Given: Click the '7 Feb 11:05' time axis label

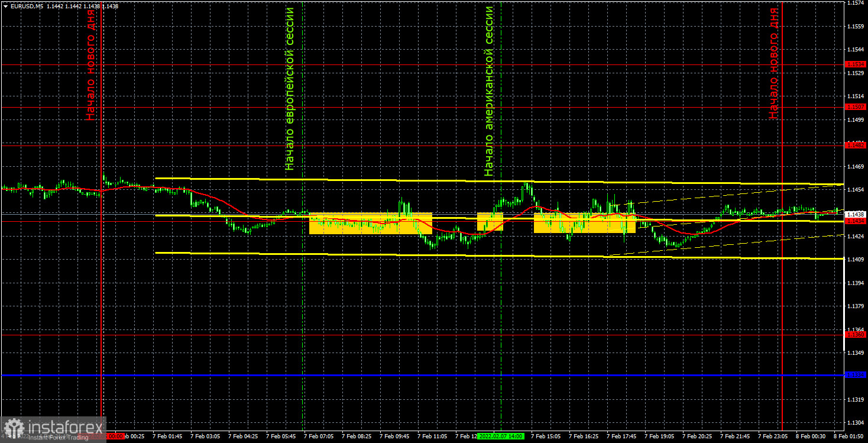Looking at the screenshot, I should click(x=432, y=436).
